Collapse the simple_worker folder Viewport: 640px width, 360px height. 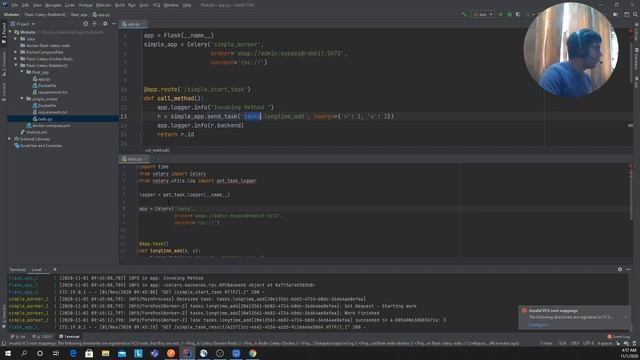click(x=22, y=98)
